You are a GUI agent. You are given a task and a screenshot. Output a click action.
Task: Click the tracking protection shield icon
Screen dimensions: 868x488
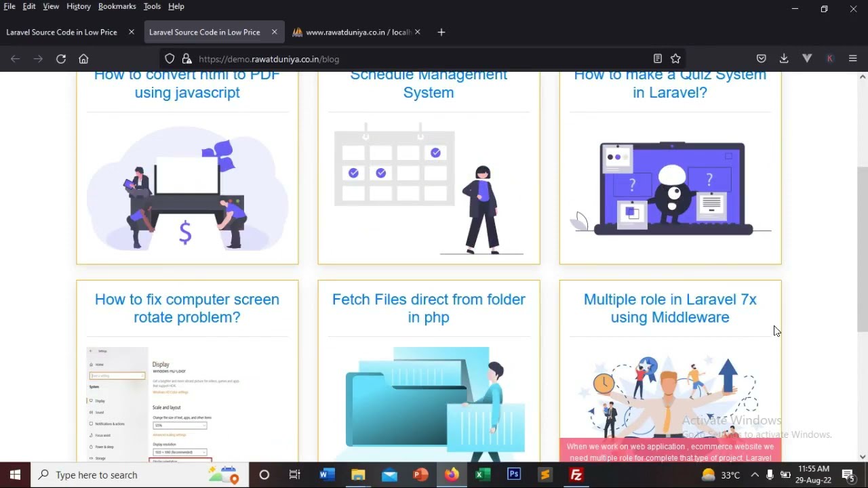tap(170, 59)
